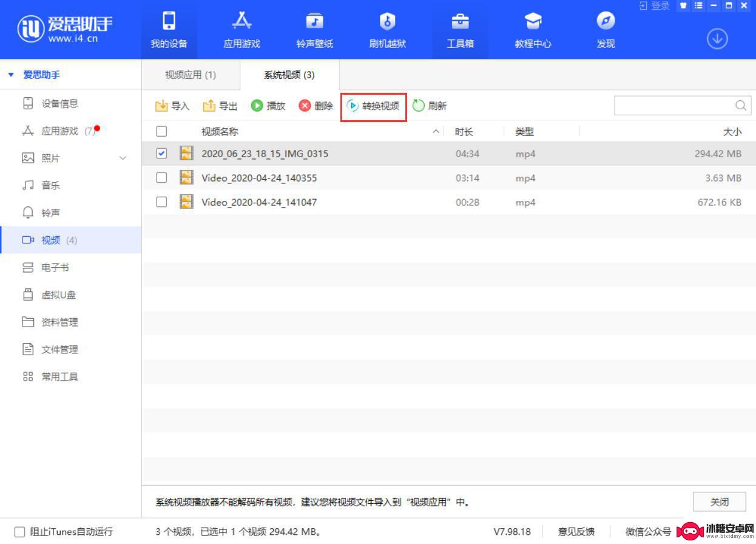Sort by 时长 column header
The width and height of the screenshot is (756, 544).
click(464, 131)
